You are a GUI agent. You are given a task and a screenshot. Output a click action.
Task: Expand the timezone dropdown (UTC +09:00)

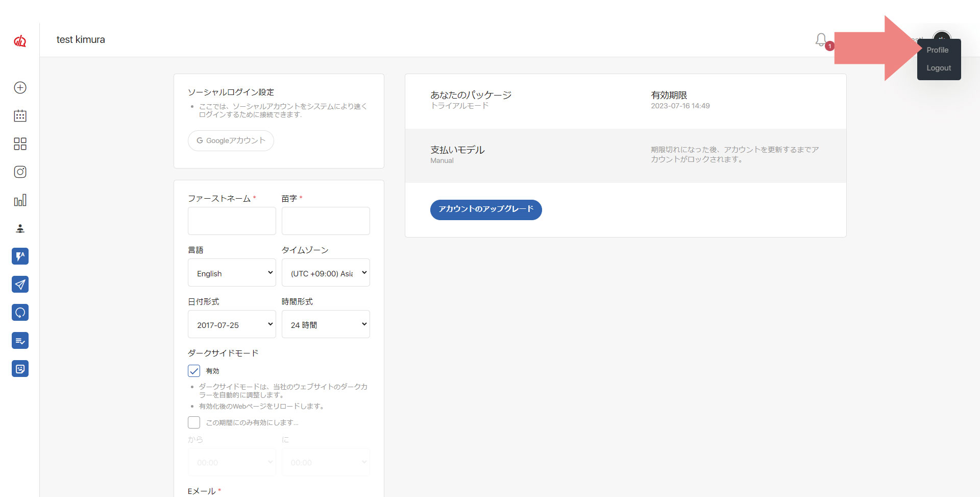click(x=326, y=273)
